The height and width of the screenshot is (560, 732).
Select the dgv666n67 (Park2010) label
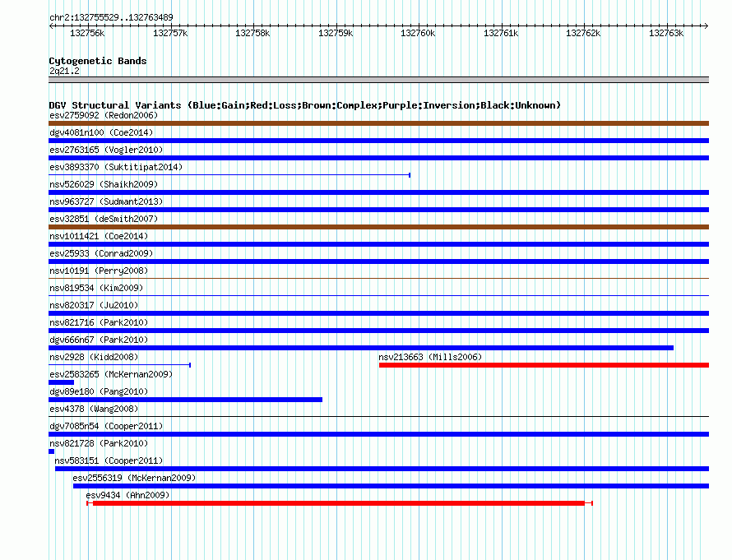pyautogui.click(x=99, y=340)
